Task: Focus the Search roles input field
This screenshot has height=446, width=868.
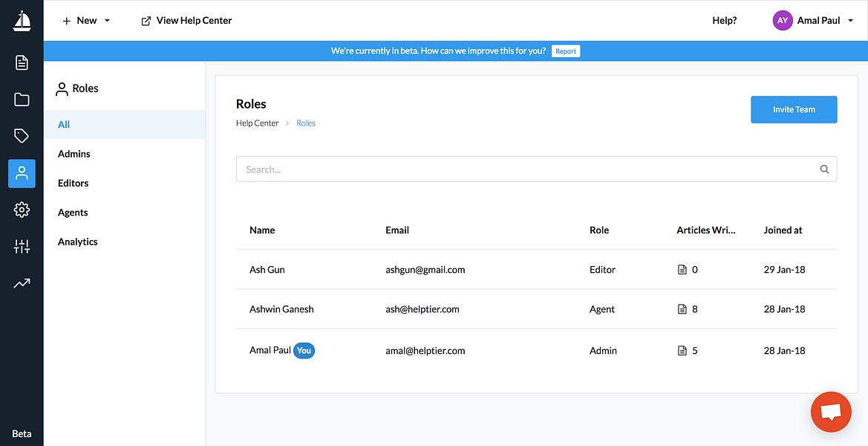Action: (536, 169)
